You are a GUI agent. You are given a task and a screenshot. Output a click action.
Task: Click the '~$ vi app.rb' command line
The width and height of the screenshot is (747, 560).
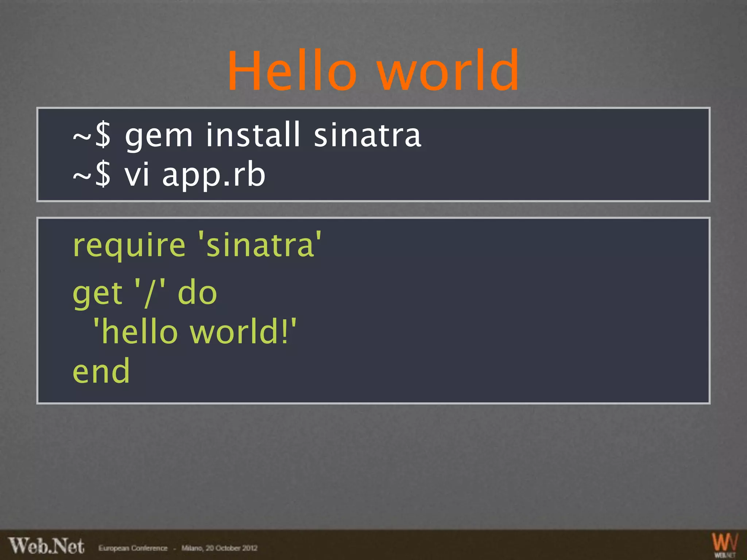tap(169, 176)
